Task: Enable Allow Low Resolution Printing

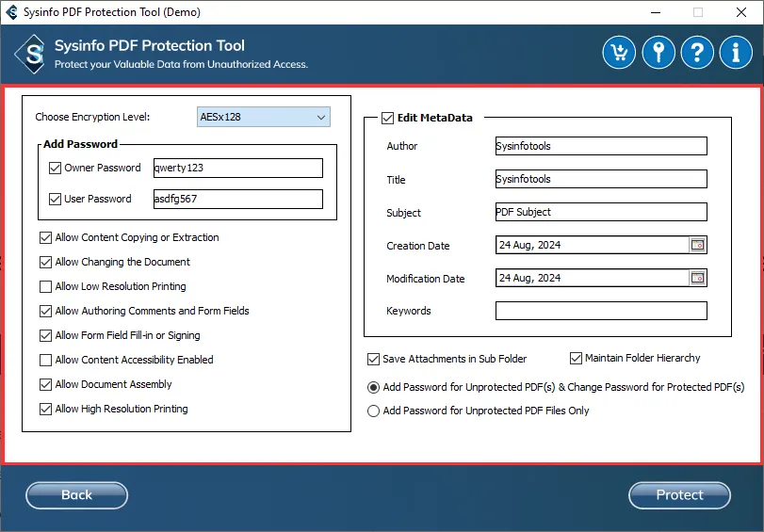Action: [x=46, y=286]
